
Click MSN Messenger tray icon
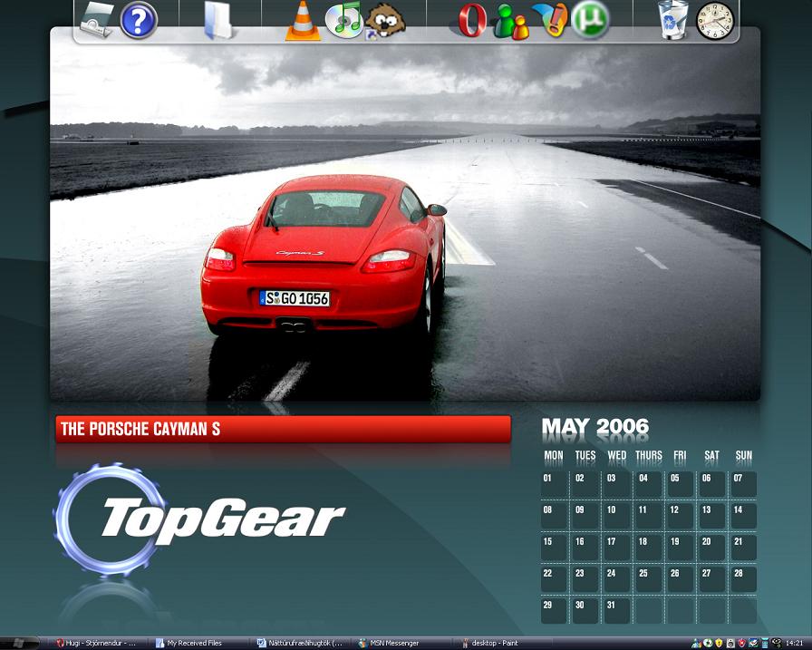pos(697,644)
